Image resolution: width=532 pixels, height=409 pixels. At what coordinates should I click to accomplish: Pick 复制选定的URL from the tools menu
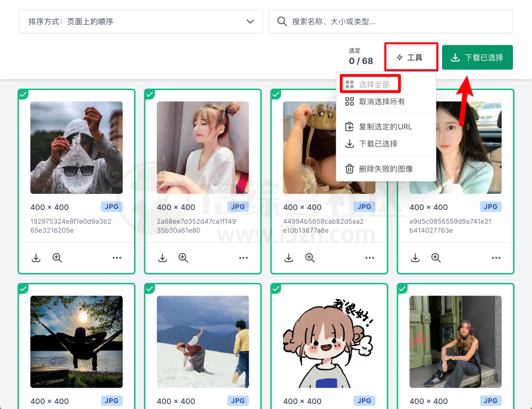pos(386,127)
